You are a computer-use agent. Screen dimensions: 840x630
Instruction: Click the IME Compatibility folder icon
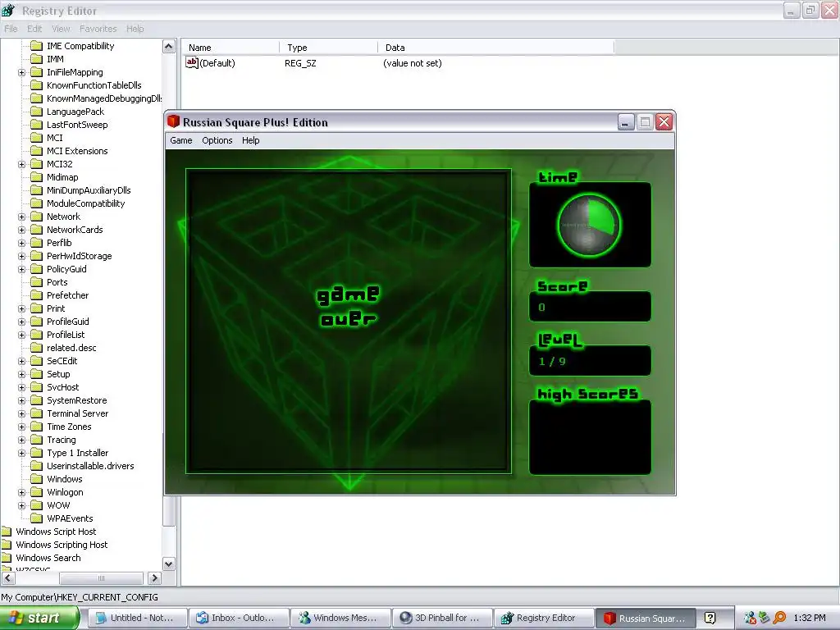(36, 46)
